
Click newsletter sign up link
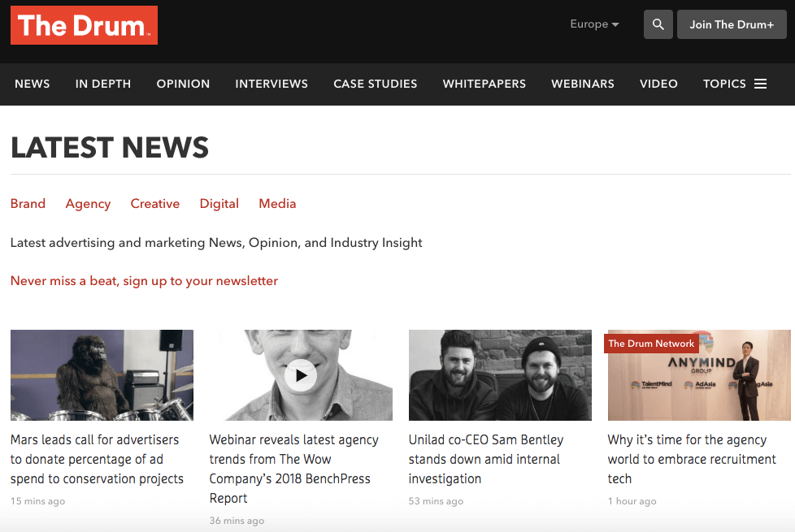[144, 281]
